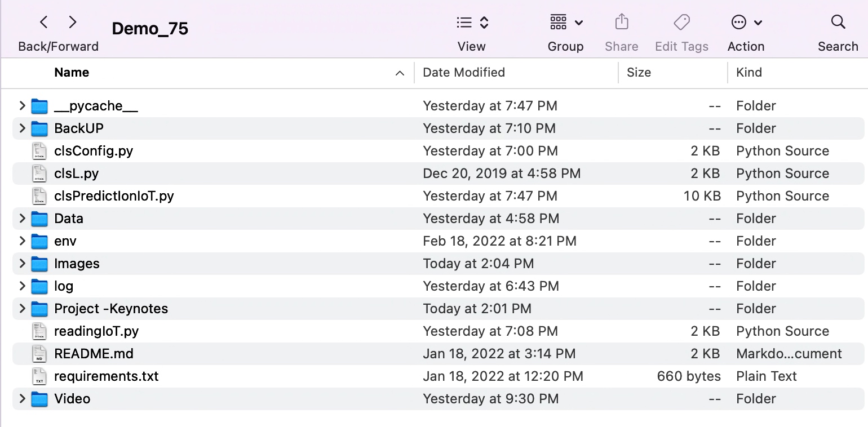Open the list View switcher
Image resolution: width=868 pixels, height=427 pixels.
coord(472,23)
